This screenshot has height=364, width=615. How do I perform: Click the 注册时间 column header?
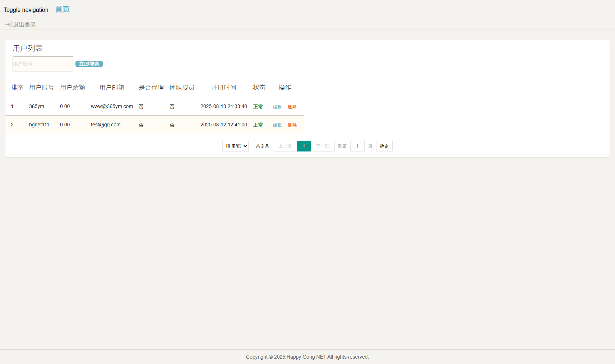pos(223,87)
